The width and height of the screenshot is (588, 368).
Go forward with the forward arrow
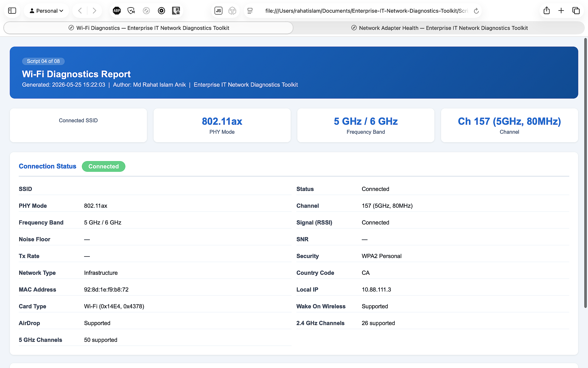[95, 11]
